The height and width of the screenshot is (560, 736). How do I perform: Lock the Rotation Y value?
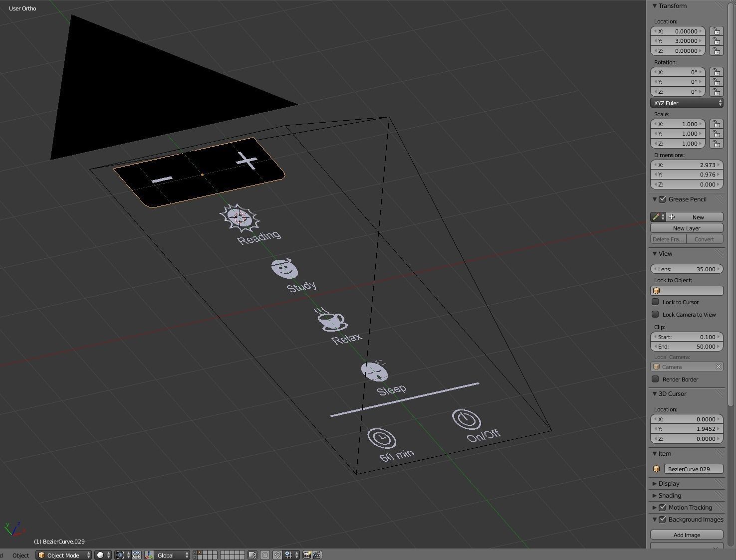(717, 82)
